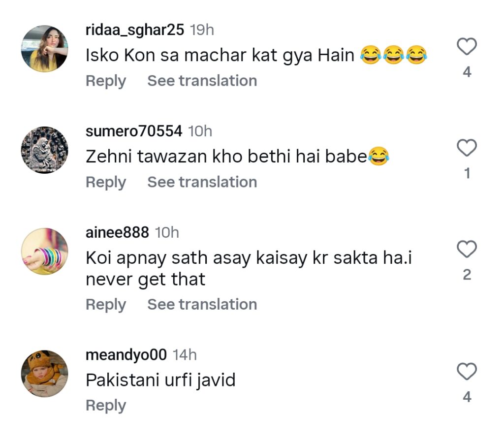Screen dimensions: 504x445
Task: View the 4 likes on meandyo00's comment
Action: tap(467, 397)
